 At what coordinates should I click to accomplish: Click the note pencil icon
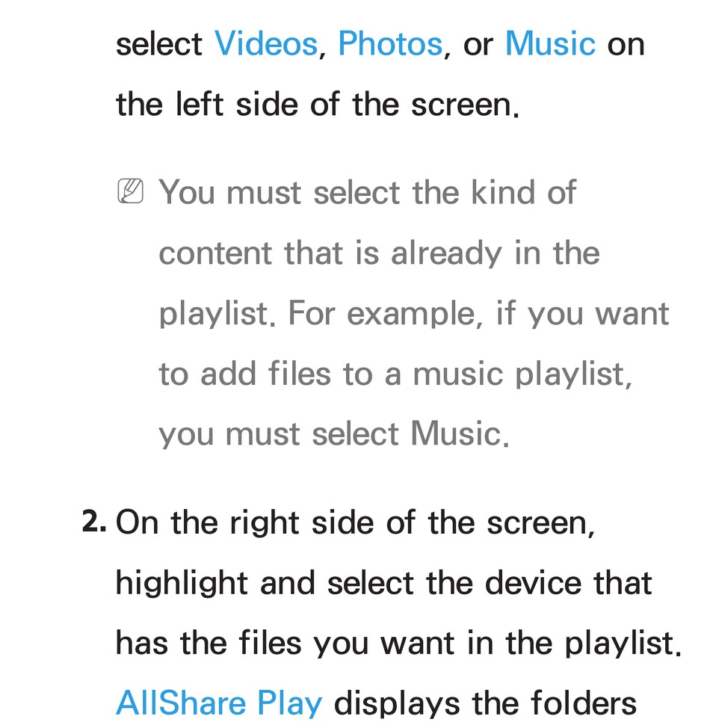tap(131, 191)
